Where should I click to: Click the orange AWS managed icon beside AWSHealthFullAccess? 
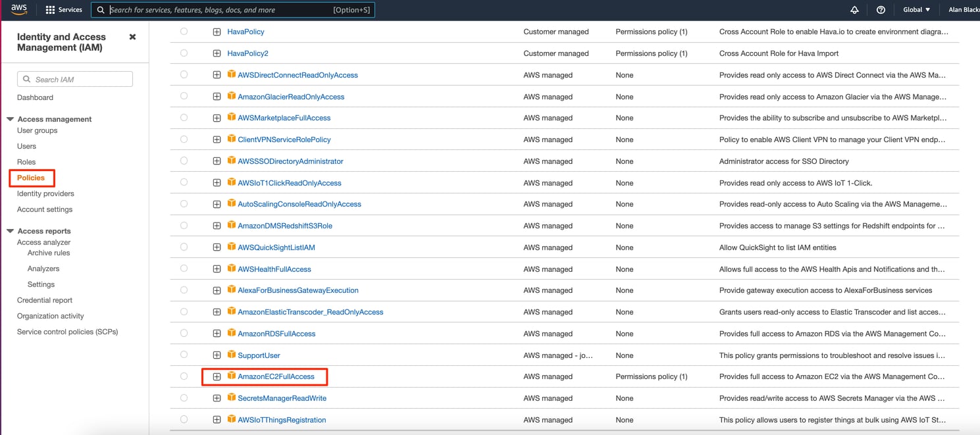click(x=231, y=269)
